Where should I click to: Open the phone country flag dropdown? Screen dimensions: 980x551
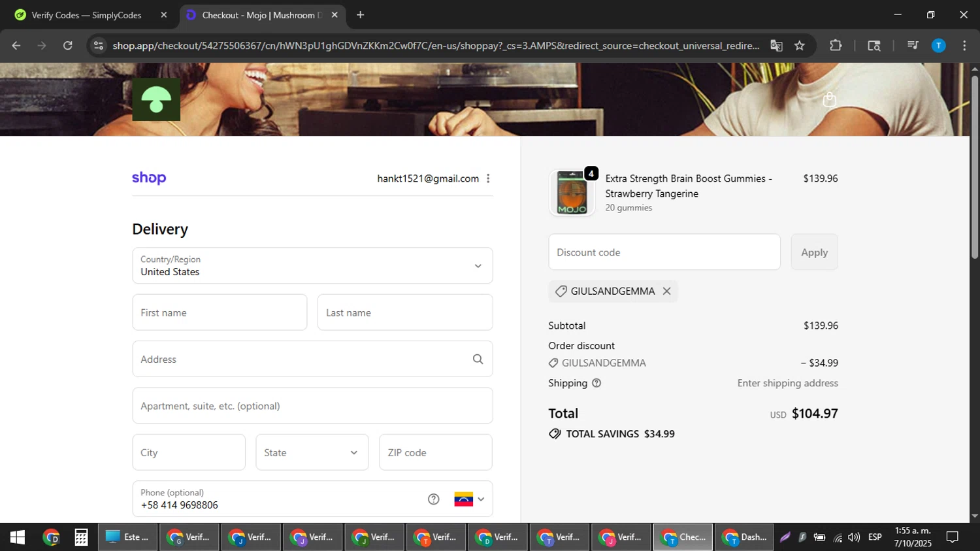point(469,499)
